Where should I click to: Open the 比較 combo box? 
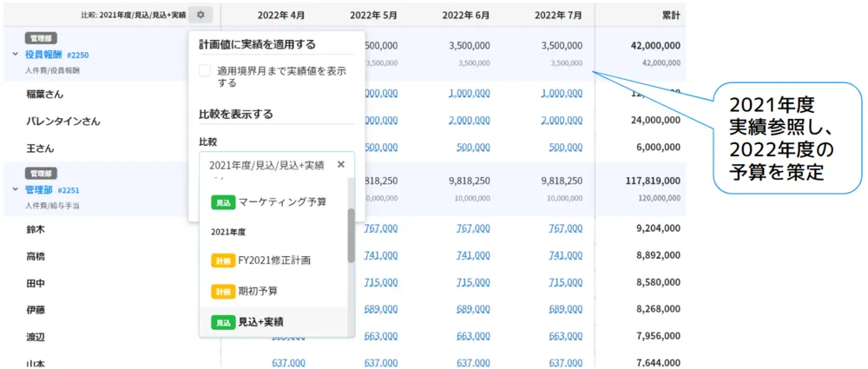pyautogui.click(x=267, y=164)
